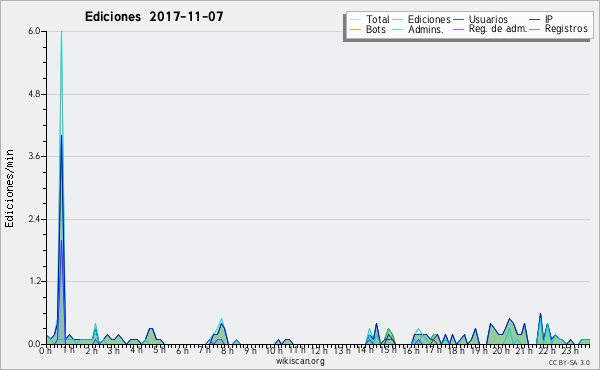
Task: Click the chart title Ediciones 2017-11-07
Action: pyautogui.click(x=154, y=17)
